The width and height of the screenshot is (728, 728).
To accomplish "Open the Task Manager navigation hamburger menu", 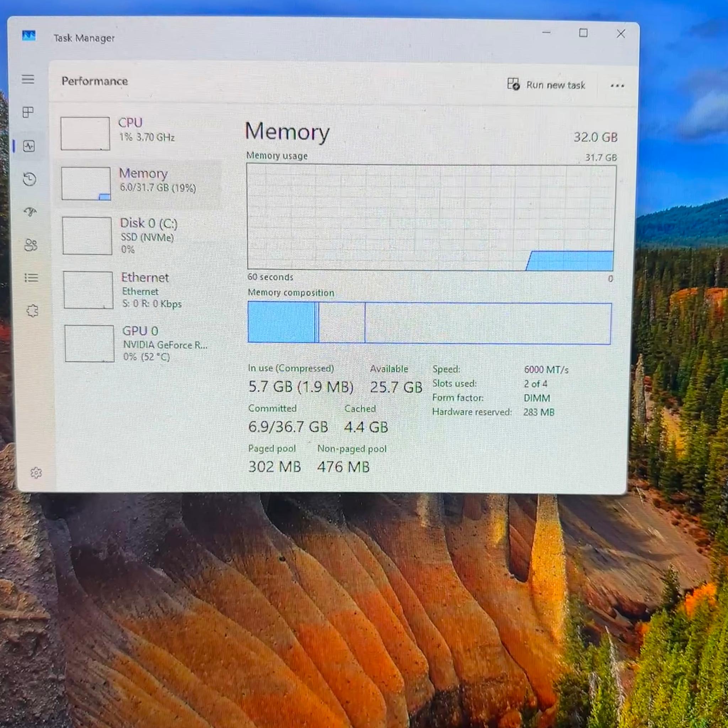I will (x=28, y=79).
